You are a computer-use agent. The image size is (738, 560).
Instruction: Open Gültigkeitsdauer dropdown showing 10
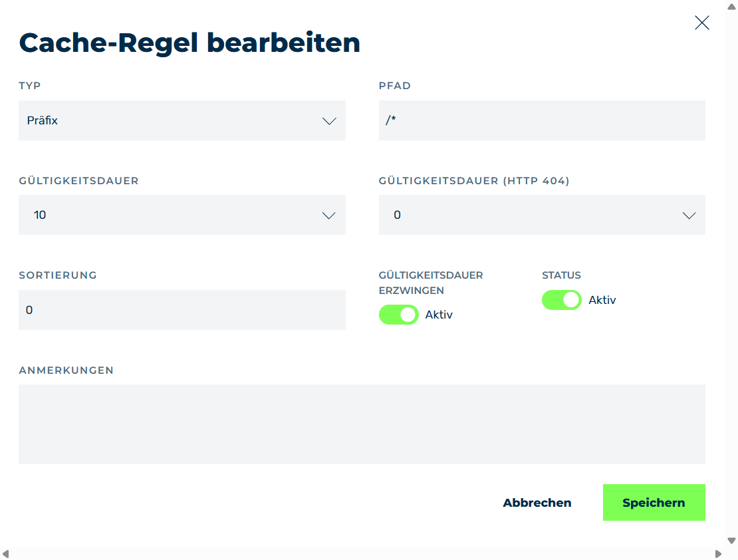[182, 215]
